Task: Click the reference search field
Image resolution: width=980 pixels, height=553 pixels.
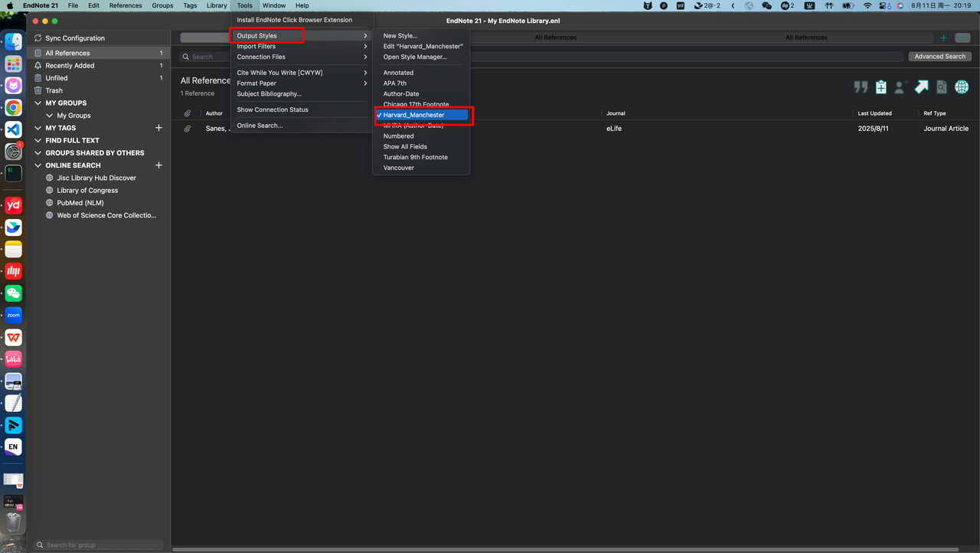Action: tap(541, 57)
